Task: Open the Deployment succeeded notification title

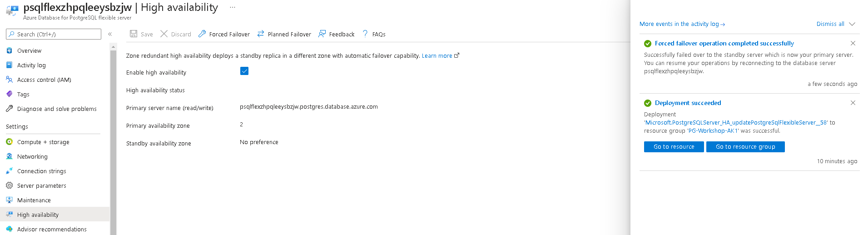Action: [688, 103]
